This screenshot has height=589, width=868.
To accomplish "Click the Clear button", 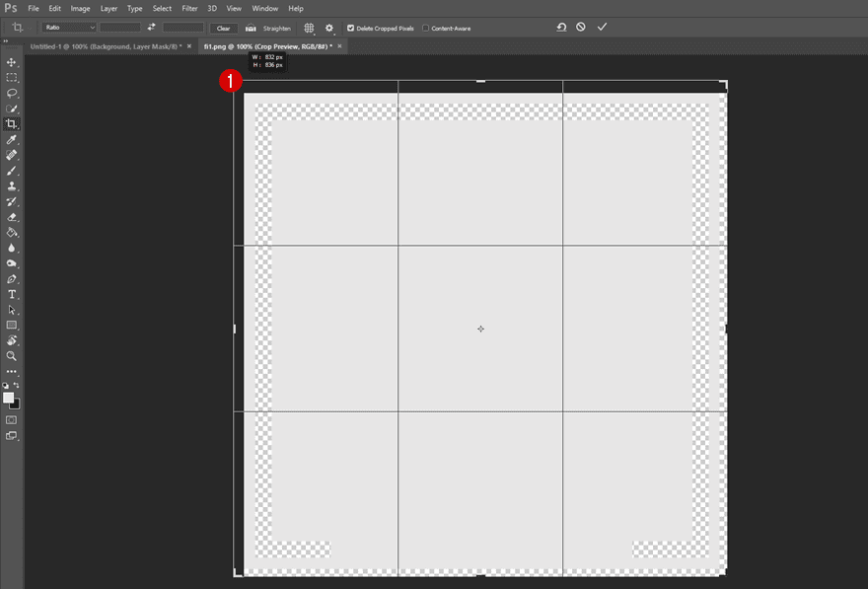I will coord(224,29).
